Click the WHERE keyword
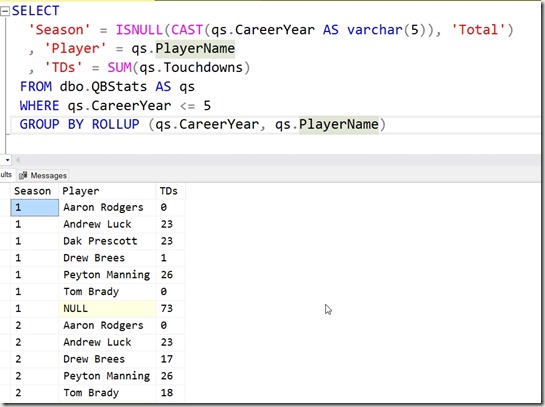This screenshot has height=407, width=545. click(39, 105)
